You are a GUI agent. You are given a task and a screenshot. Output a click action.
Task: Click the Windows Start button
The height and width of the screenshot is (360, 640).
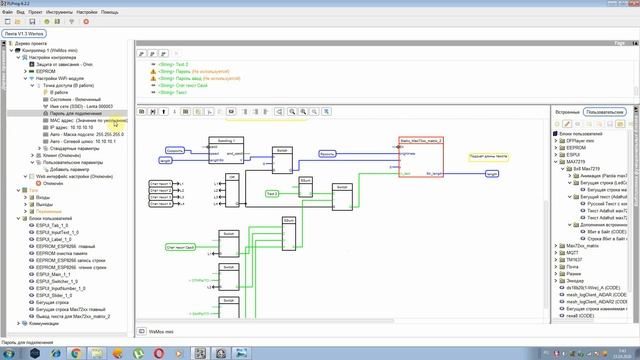click(x=9, y=353)
